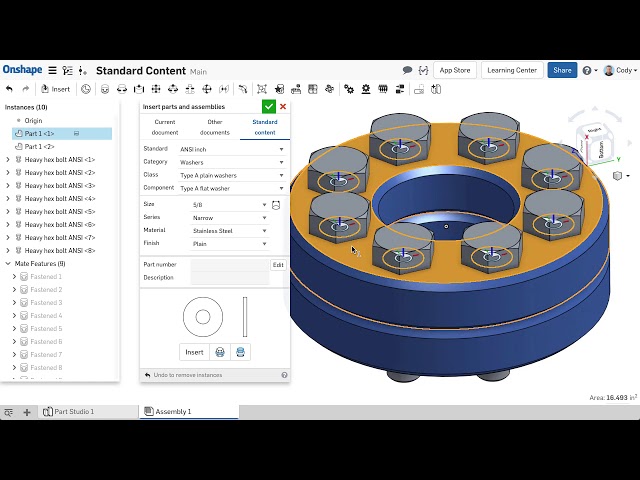Open the Material dropdown showing Stainless Steel
The height and width of the screenshot is (480, 640).
click(229, 231)
